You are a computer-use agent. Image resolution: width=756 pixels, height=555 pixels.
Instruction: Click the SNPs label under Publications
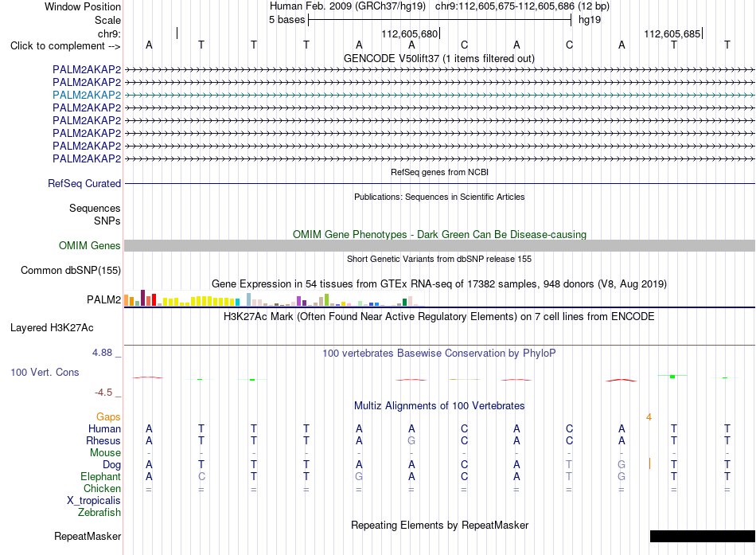(107, 221)
